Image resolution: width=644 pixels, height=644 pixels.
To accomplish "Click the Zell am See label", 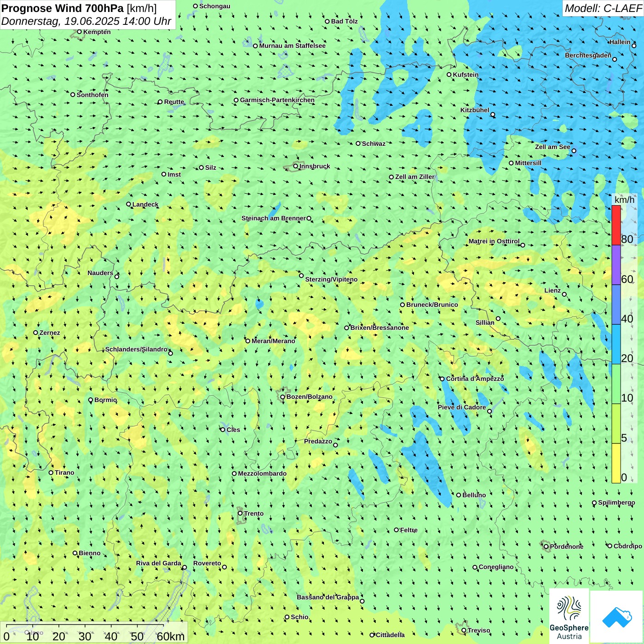I will point(552,147).
